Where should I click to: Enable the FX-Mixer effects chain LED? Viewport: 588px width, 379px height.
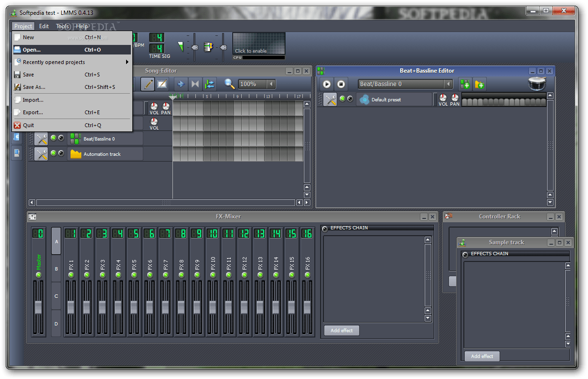[325, 229]
